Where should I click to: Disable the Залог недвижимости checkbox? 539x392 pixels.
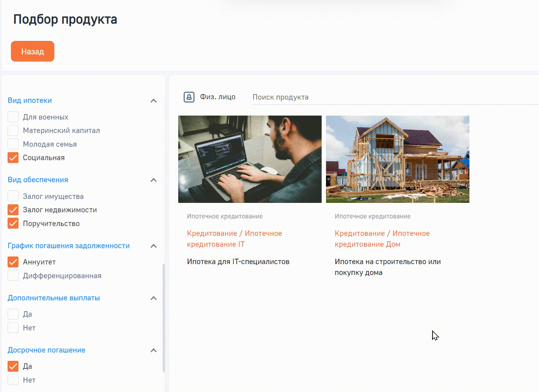13,210
